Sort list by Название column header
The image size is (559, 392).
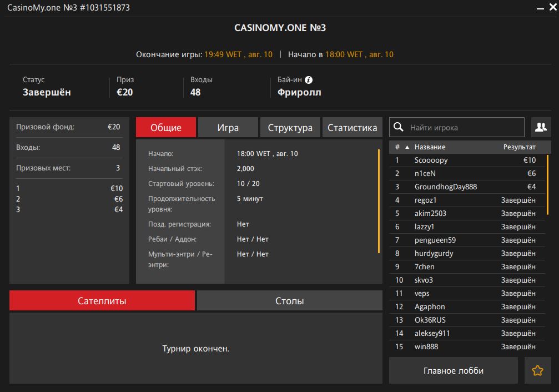(x=430, y=147)
